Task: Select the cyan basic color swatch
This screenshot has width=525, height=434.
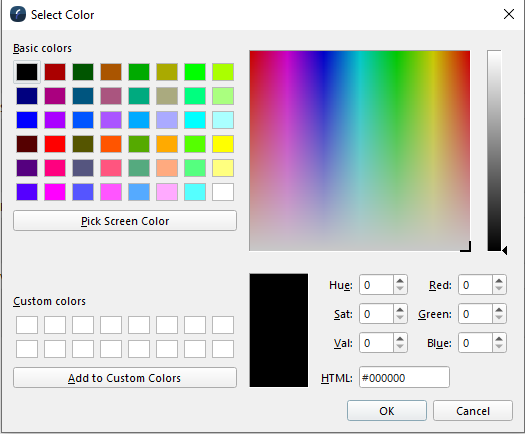Action: pyautogui.click(x=195, y=120)
